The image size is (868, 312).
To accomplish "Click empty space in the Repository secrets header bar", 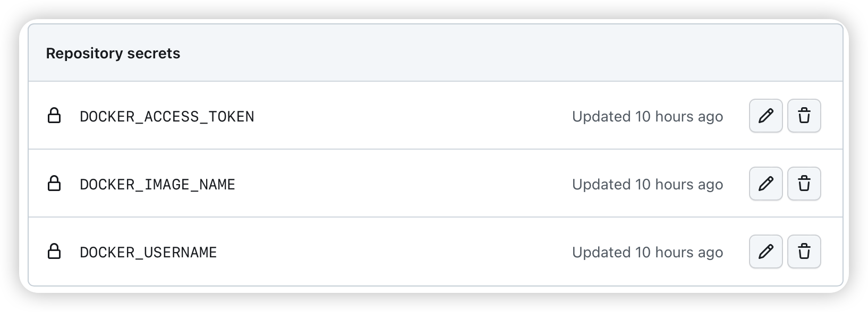I will (x=478, y=54).
